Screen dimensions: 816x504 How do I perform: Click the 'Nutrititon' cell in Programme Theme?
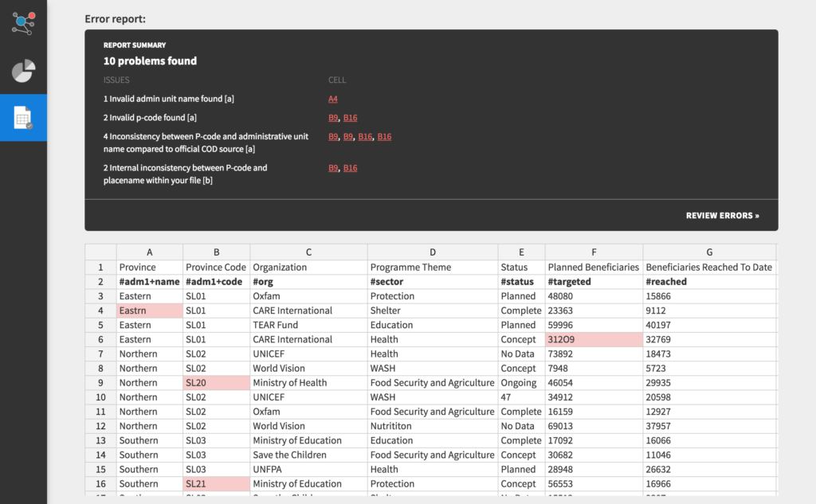[x=432, y=427]
